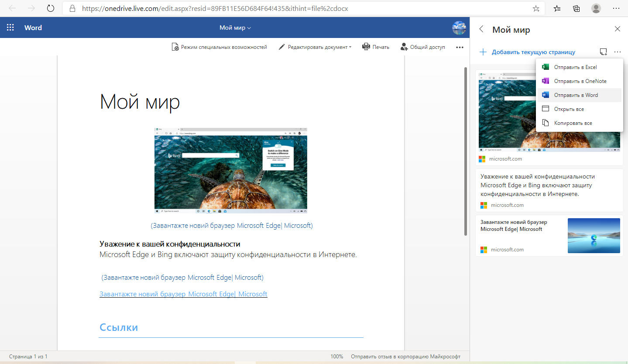
Task: Reload the page with the refresh icon
Action: coord(51,8)
